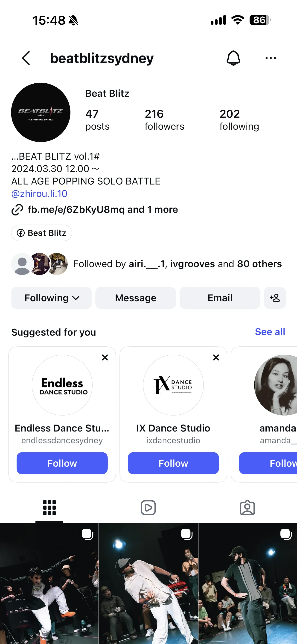Tap the add-person discover icon

click(x=275, y=298)
